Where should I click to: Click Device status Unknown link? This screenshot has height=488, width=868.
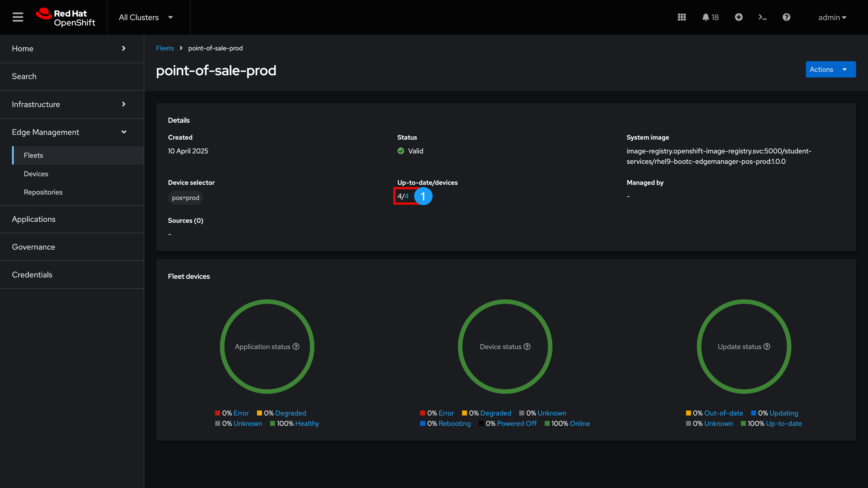[x=552, y=413]
